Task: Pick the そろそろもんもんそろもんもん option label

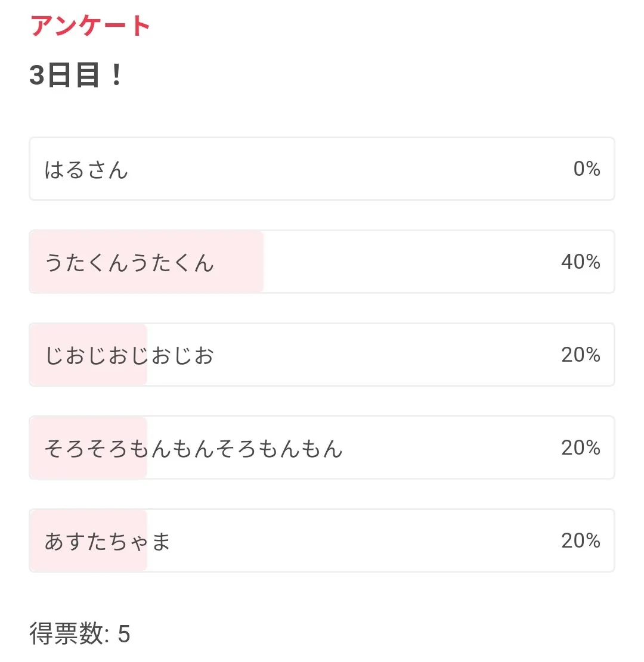Action: coord(194,448)
